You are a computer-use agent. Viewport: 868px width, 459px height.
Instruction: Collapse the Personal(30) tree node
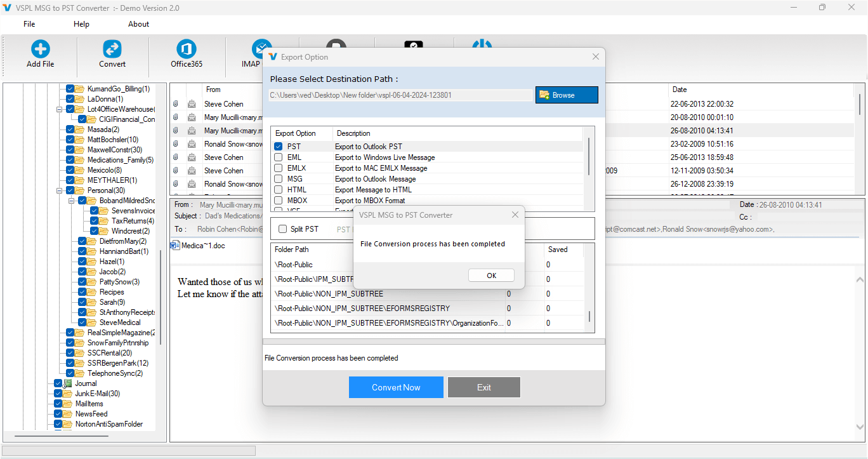59,190
